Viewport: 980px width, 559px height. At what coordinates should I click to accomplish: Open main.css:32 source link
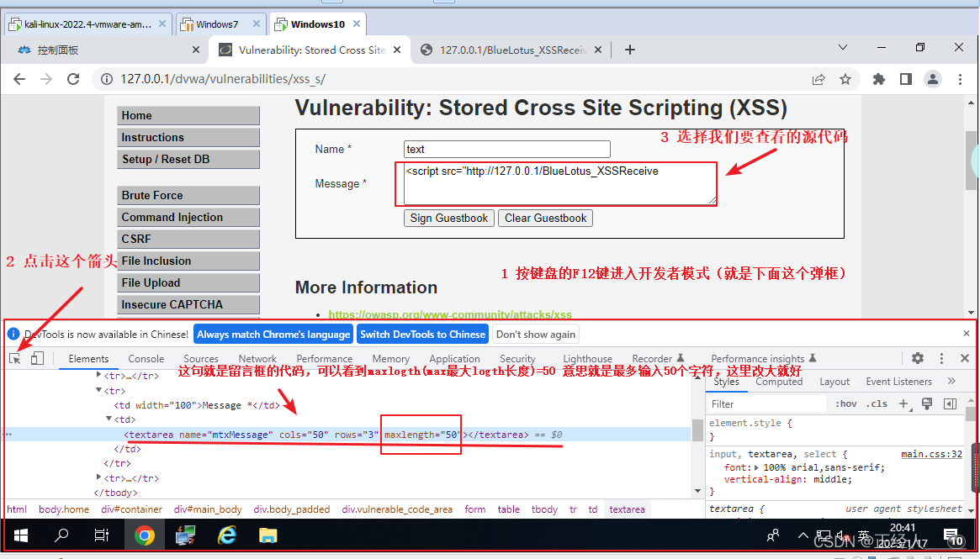click(931, 454)
